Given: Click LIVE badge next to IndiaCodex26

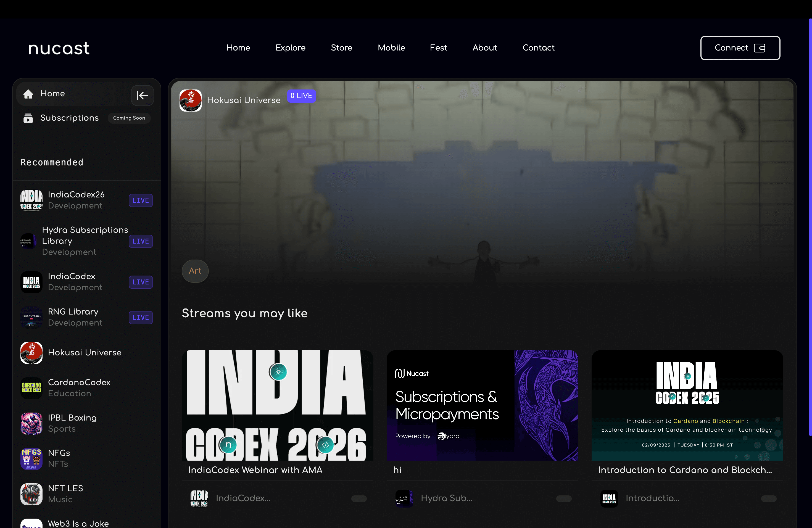Looking at the screenshot, I should click(141, 200).
